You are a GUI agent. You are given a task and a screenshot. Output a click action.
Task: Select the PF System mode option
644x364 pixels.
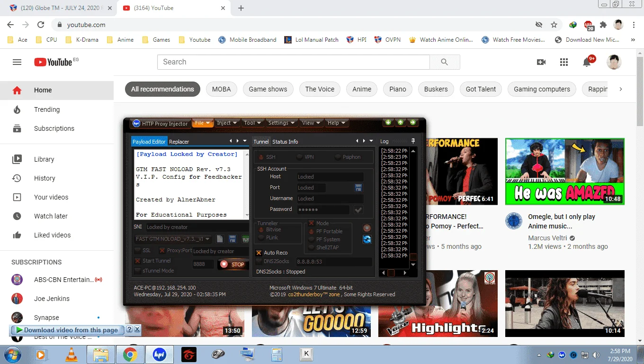(x=312, y=239)
